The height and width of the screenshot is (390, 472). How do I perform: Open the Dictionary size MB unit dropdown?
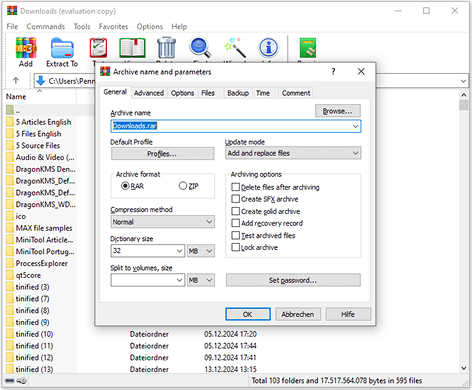point(201,251)
